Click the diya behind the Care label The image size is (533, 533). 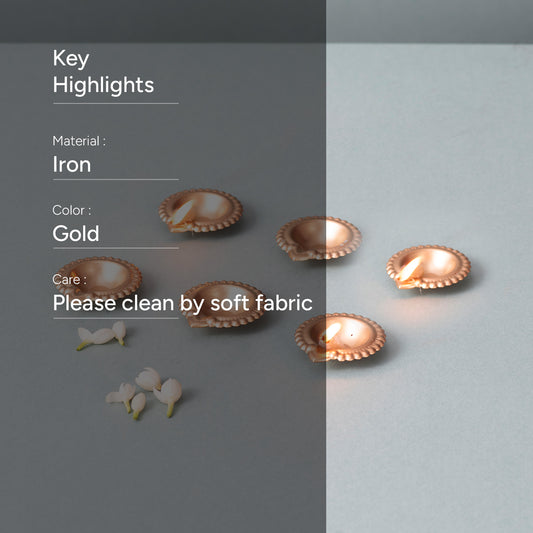(99, 277)
